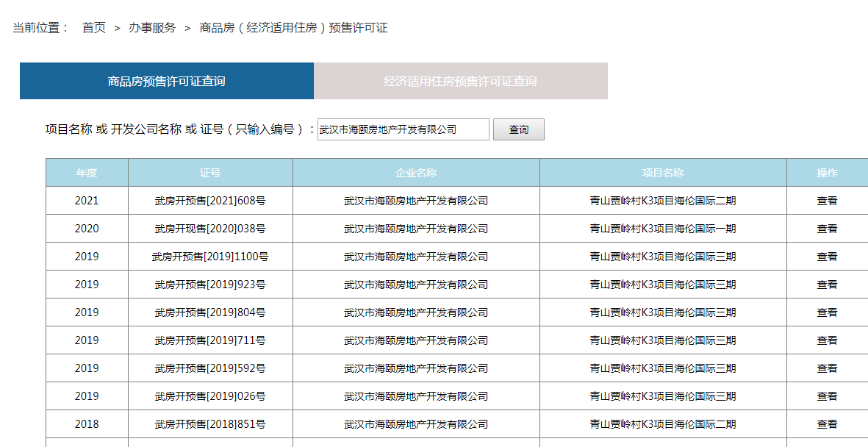This screenshot has height=447, width=868.
Task: Click 商品房（经济适用住房）预售许可证 breadcrumb
Action: [293, 28]
